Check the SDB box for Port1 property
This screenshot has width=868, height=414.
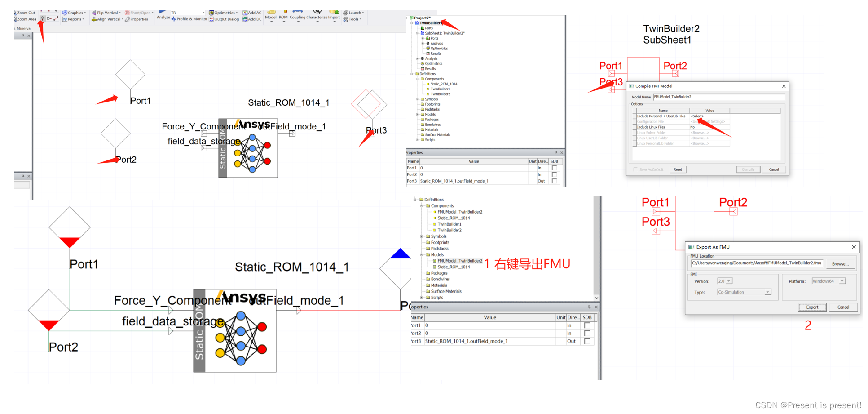coord(554,168)
